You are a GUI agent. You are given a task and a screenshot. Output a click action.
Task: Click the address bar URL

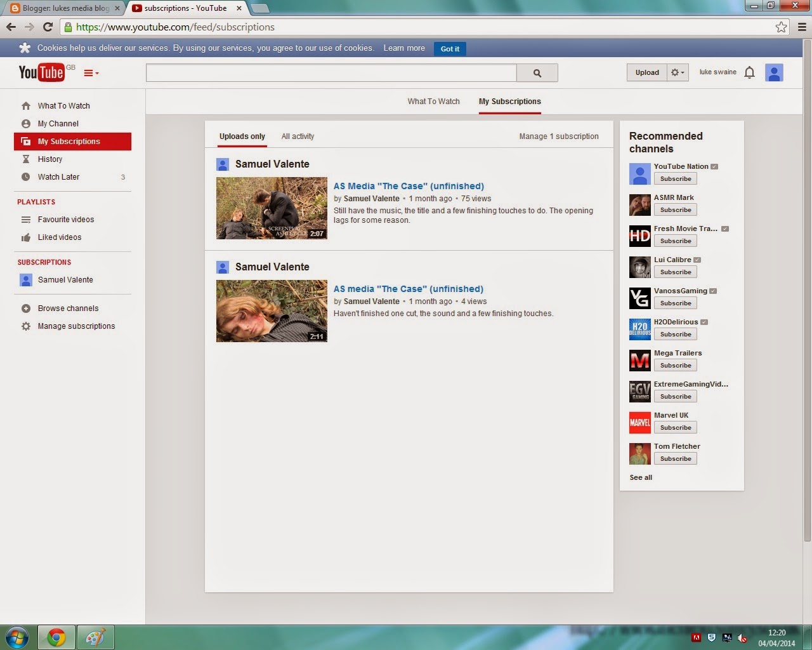pos(175,27)
